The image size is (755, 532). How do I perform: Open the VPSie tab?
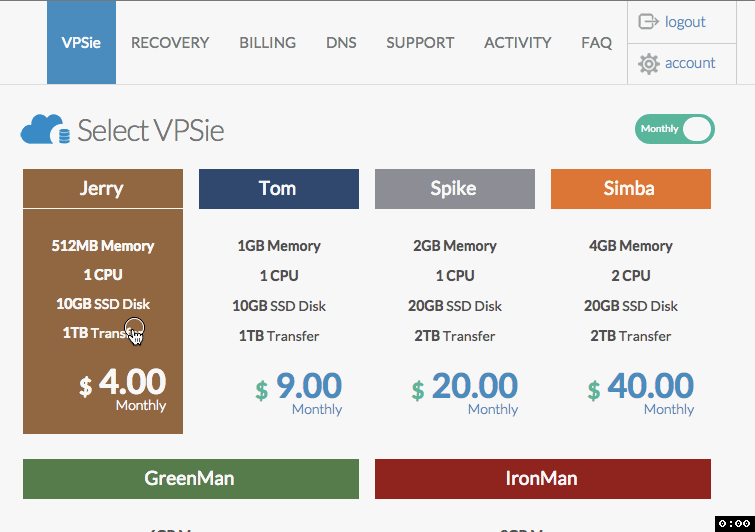point(81,42)
